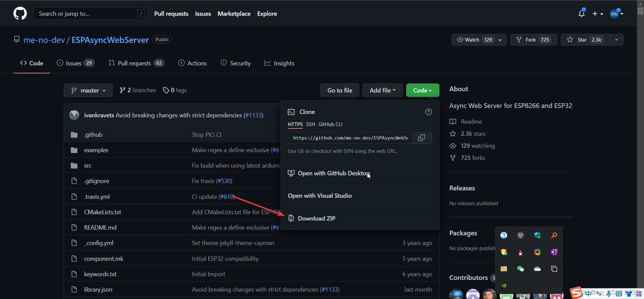Open the Security tab
The width and height of the screenshot is (644, 299).
coord(235,63)
